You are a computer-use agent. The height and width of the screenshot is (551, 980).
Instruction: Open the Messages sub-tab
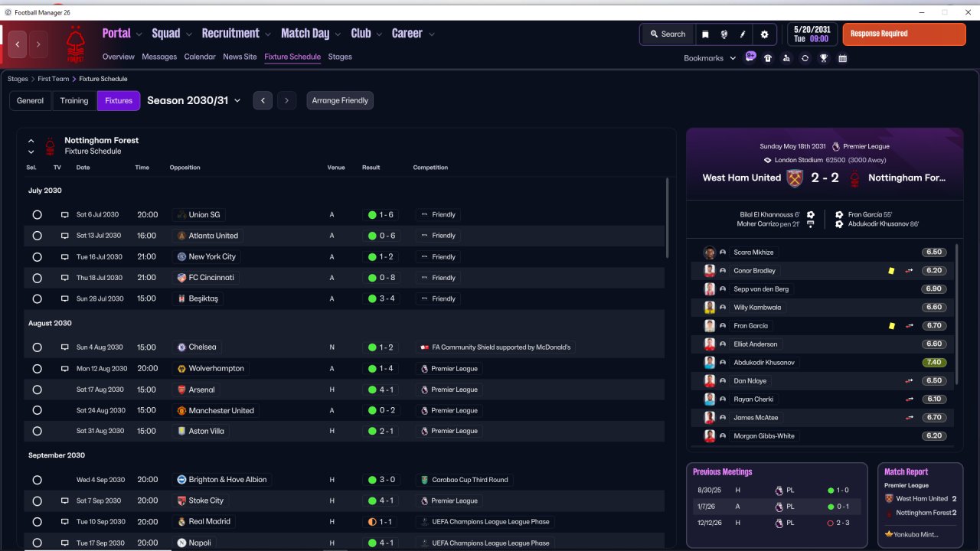159,57
